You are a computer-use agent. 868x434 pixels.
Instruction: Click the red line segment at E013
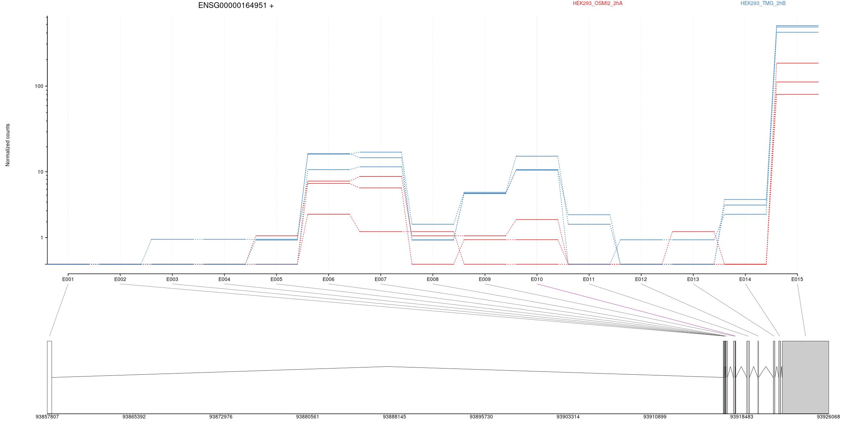[693, 231]
